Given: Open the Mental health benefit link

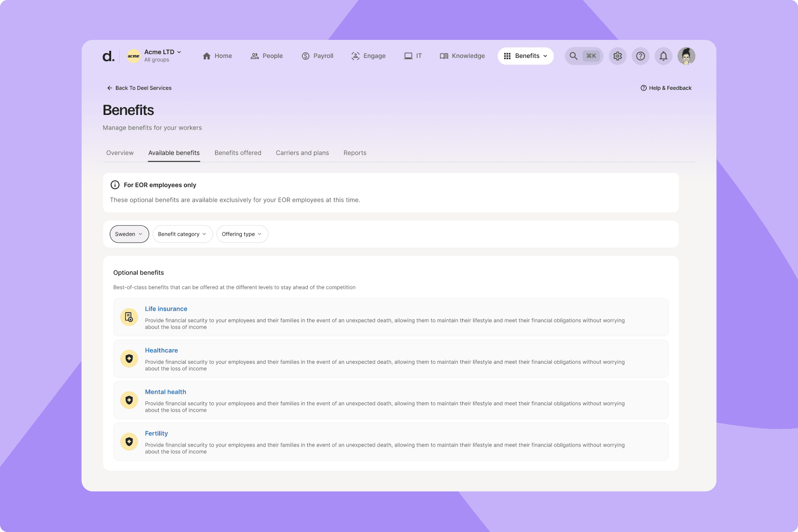Looking at the screenshot, I should (165, 392).
